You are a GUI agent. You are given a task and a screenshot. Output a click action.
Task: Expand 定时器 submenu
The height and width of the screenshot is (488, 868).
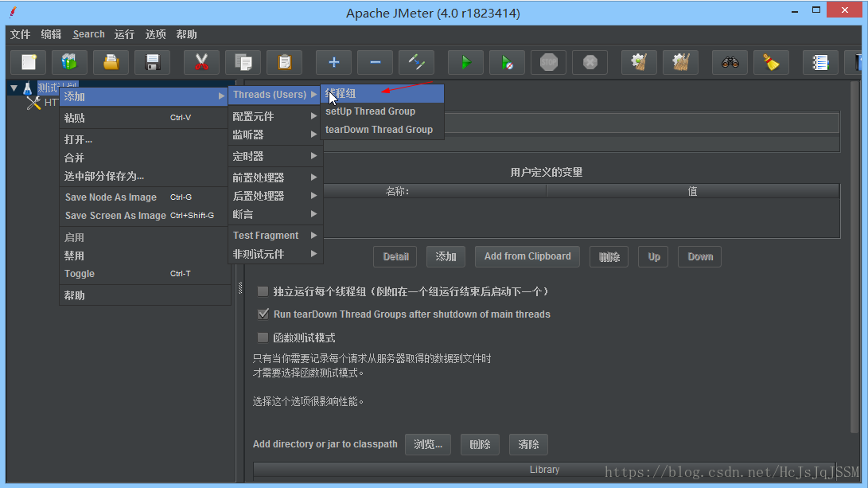pyautogui.click(x=275, y=156)
